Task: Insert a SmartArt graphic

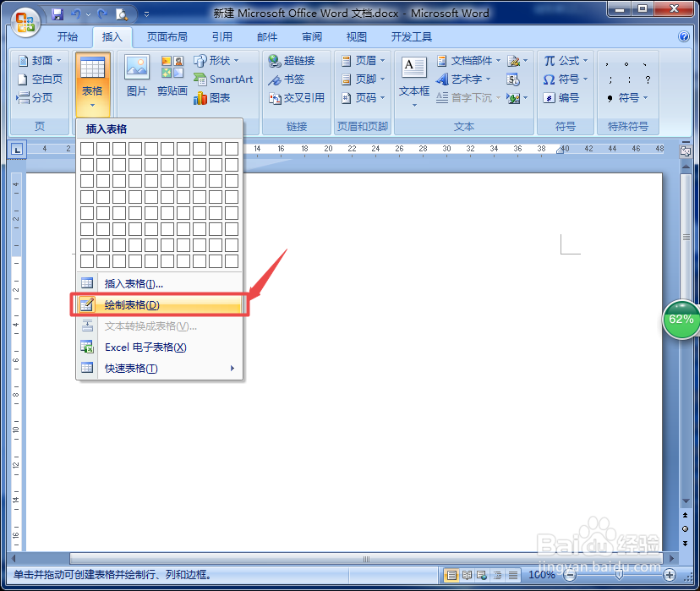Action: [x=223, y=79]
